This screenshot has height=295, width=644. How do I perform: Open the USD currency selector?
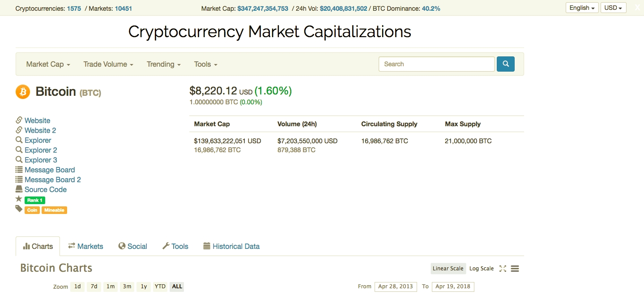click(x=613, y=8)
